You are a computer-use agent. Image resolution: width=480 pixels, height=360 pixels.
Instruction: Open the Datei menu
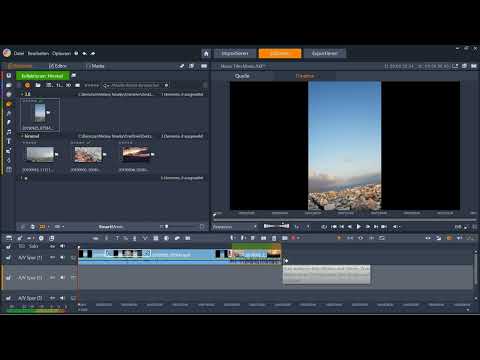click(19, 53)
